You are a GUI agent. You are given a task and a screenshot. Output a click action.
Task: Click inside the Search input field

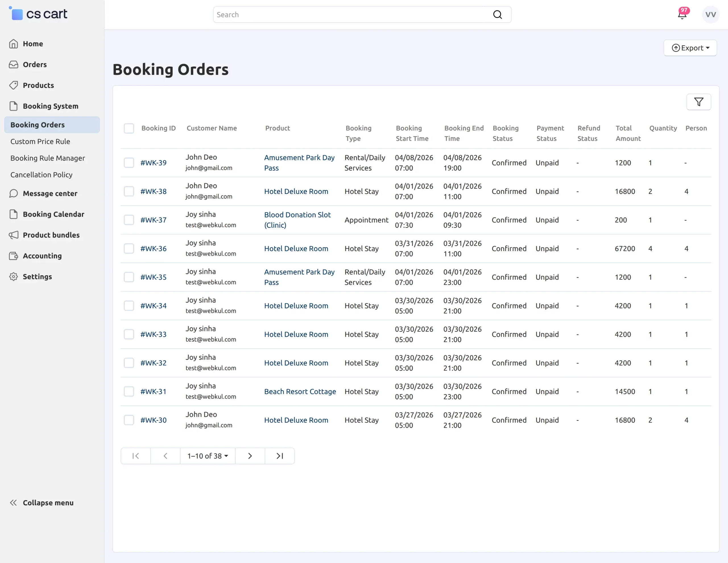tap(333, 14)
